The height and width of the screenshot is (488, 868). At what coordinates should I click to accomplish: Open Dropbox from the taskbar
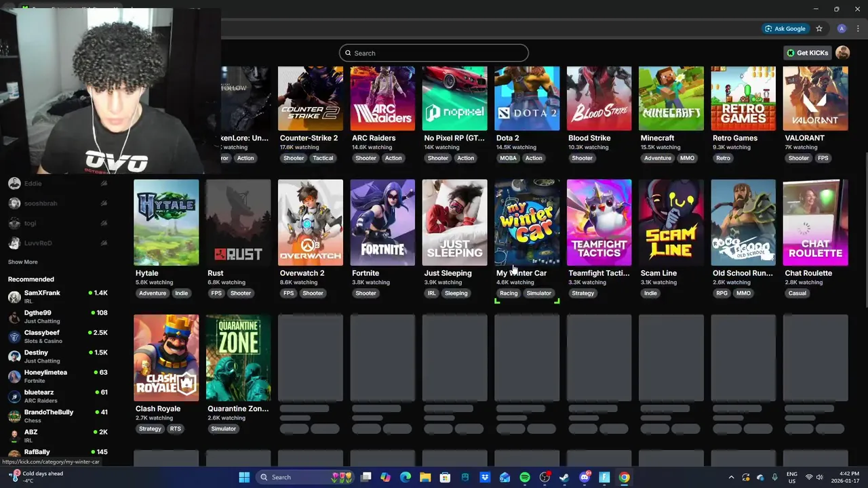pyautogui.click(x=485, y=477)
